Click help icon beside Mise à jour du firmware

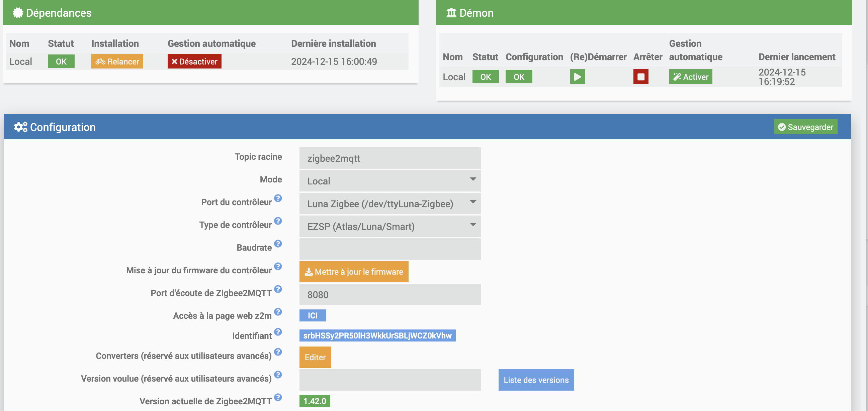[x=278, y=267]
